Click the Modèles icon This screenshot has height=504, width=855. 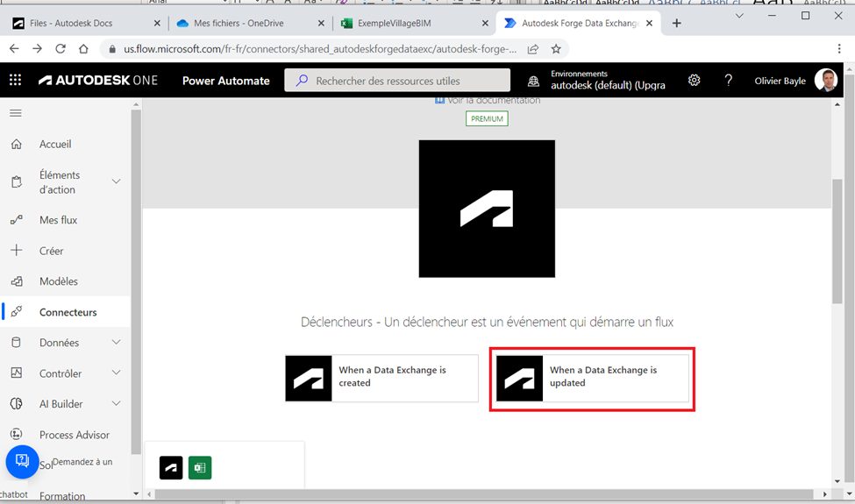click(17, 281)
